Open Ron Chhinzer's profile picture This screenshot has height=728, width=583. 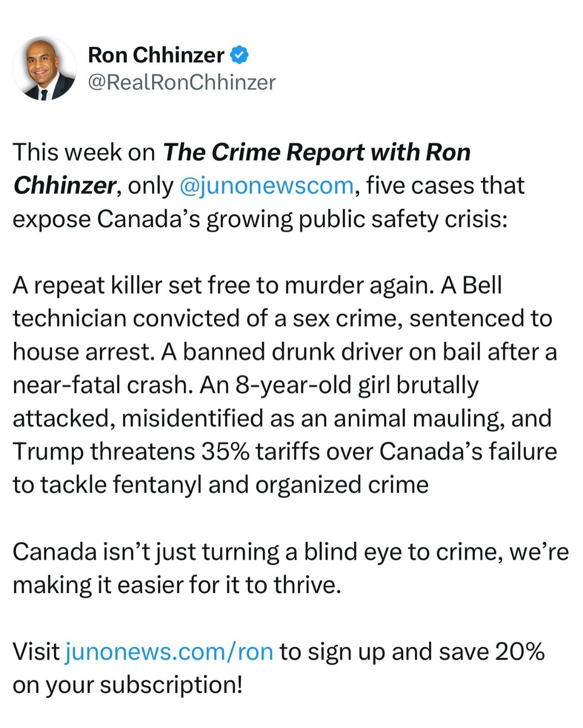tap(45, 68)
